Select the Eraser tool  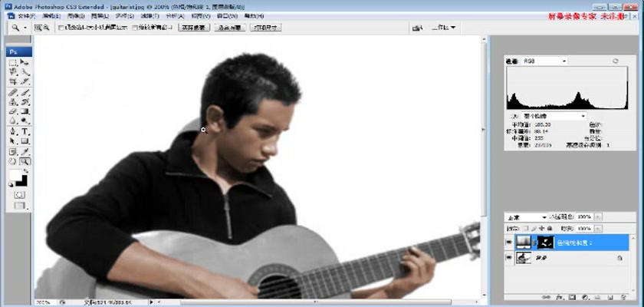pos(13,111)
